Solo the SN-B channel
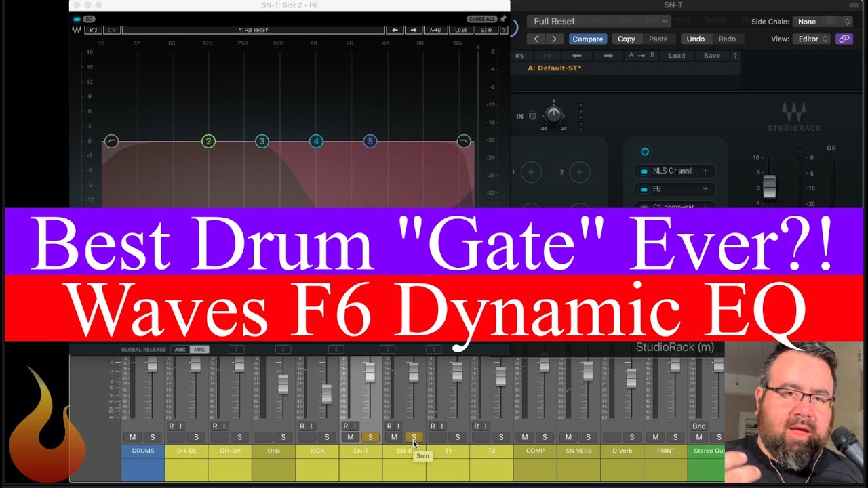This screenshot has height=488, width=868. click(x=414, y=437)
